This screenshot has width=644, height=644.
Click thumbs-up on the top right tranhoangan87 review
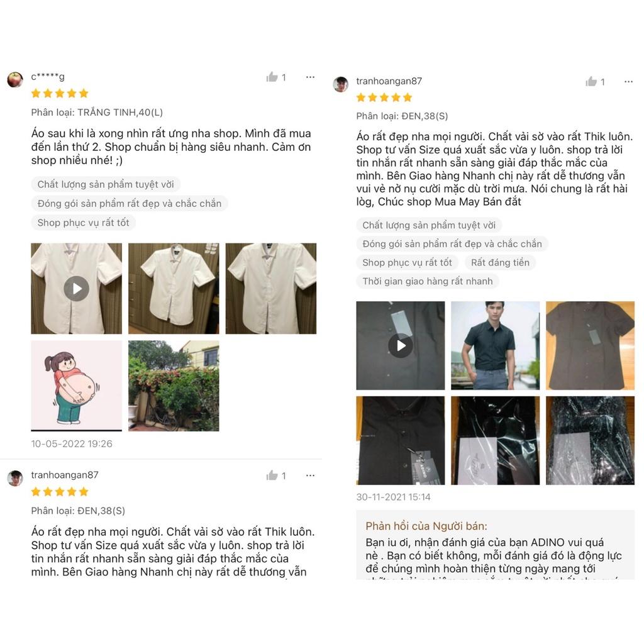[x=591, y=81]
